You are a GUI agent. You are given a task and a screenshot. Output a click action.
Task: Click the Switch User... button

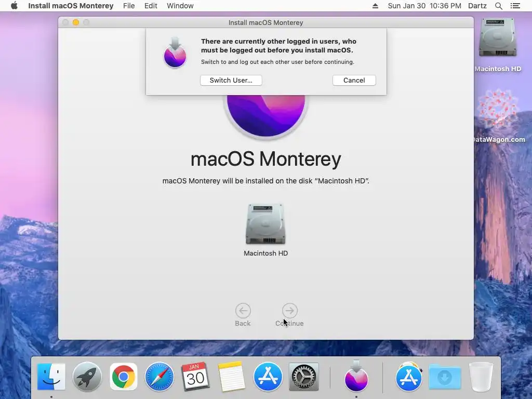pyautogui.click(x=231, y=81)
